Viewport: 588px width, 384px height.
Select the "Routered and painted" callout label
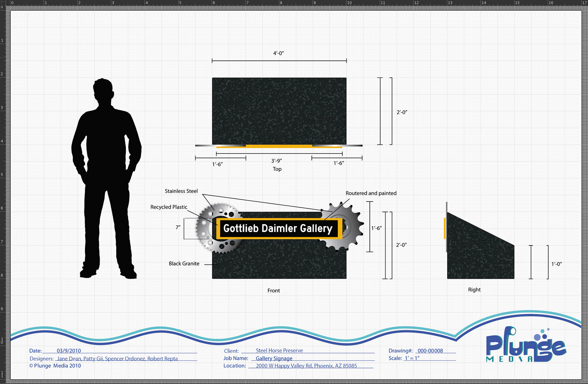pos(371,193)
